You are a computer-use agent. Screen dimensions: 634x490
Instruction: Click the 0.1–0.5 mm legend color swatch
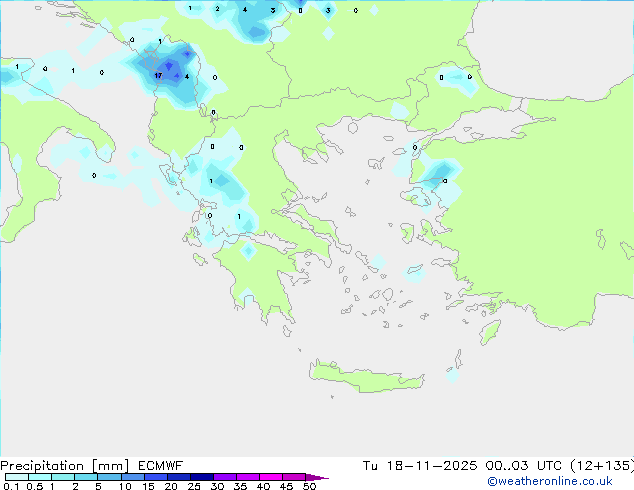(x=17, y=477)
